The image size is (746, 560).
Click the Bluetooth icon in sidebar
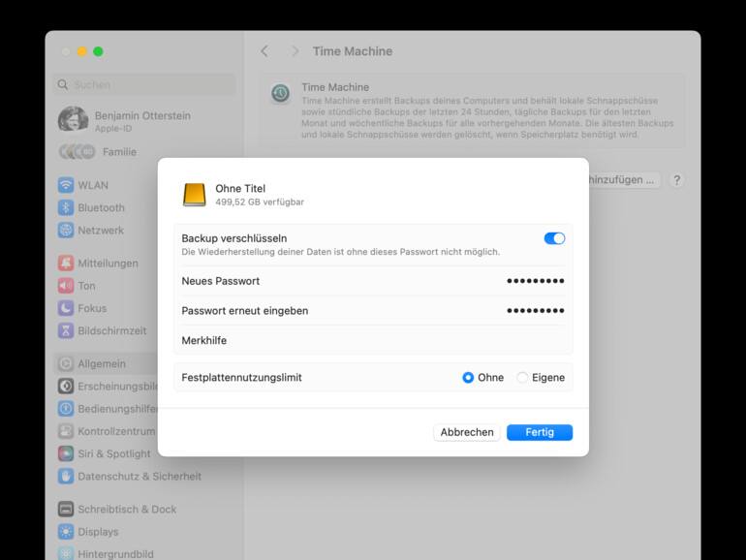66,207
